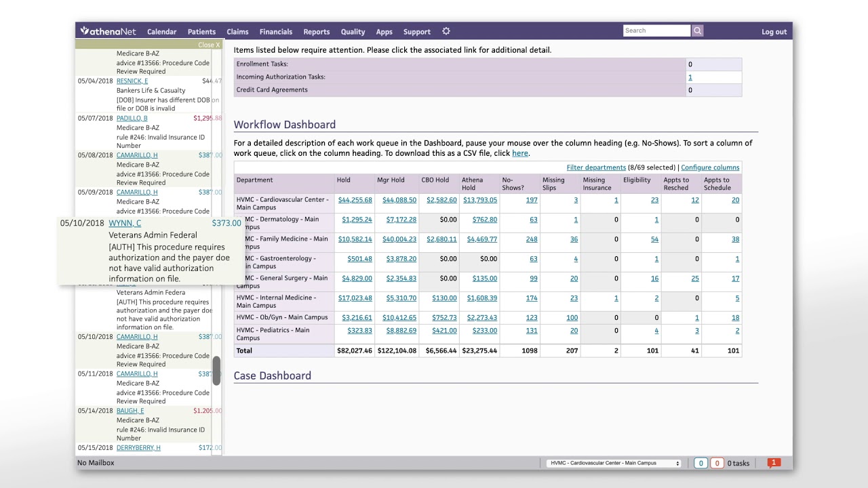868x488 pixels.
Task: Open General Surgery Hold $4,829.00
Action: 357,279
